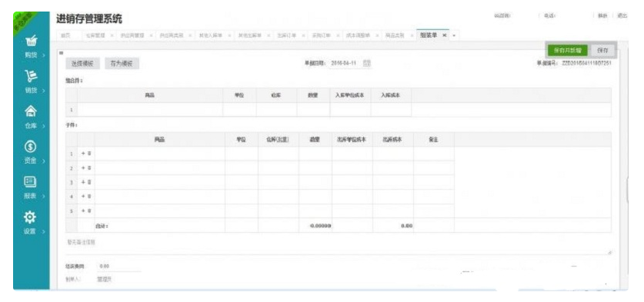Click the small collapse icon above 选择模板
This screenshot has width=644, height=302.
tap(62, 52)
